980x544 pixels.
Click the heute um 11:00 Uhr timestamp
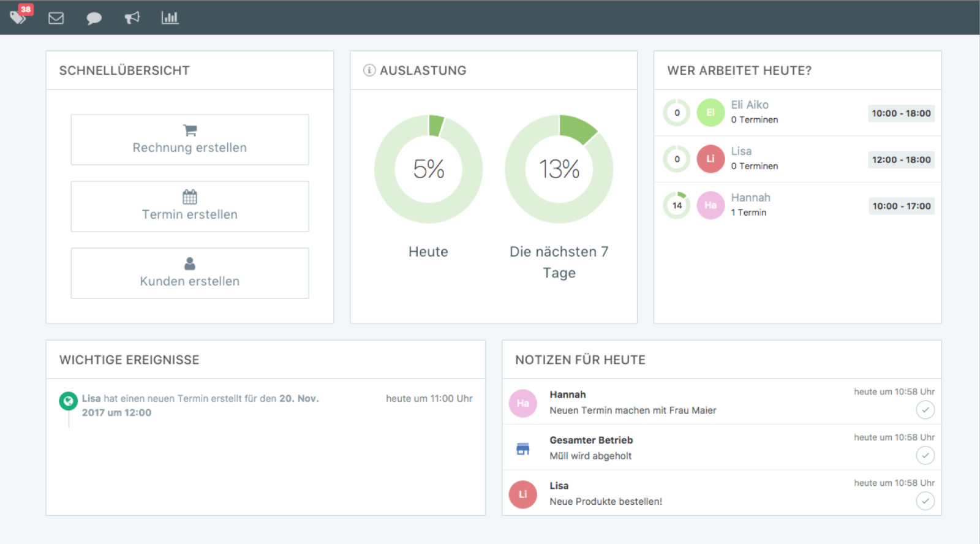(x=429, y=398)
